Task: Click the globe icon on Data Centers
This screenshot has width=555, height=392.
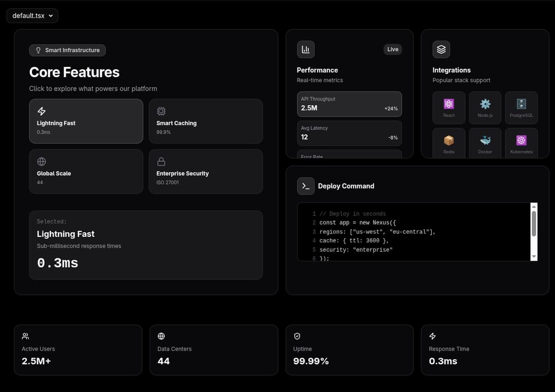Action: coord(161,336)
